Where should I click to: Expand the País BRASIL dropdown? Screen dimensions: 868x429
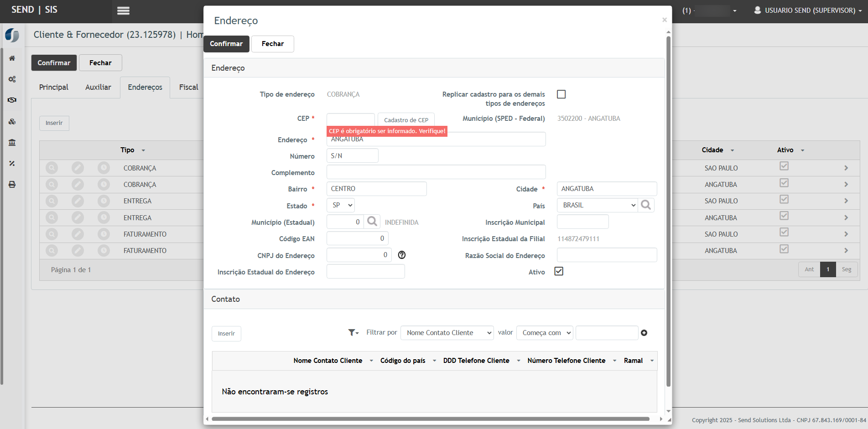pyautogui.click(x=597, y=205)
